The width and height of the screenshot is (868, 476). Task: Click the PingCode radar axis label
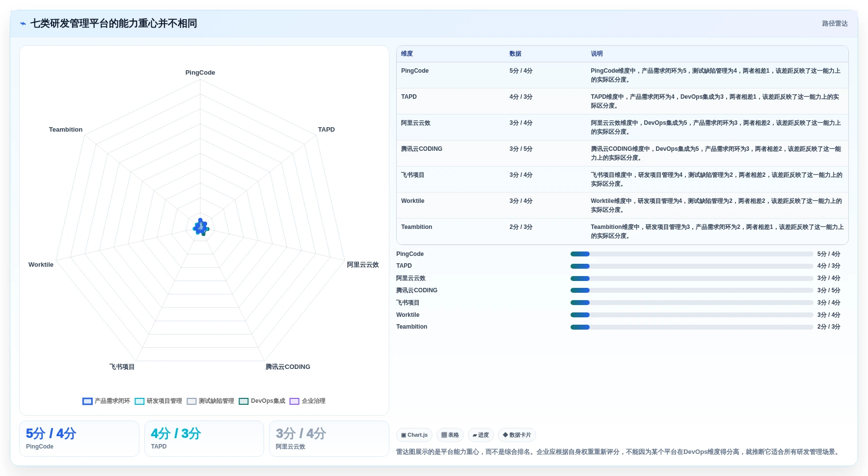200,73
